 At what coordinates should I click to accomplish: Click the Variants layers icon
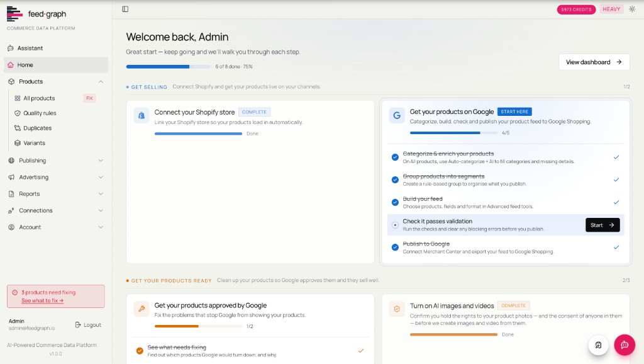tap(17, 143)
